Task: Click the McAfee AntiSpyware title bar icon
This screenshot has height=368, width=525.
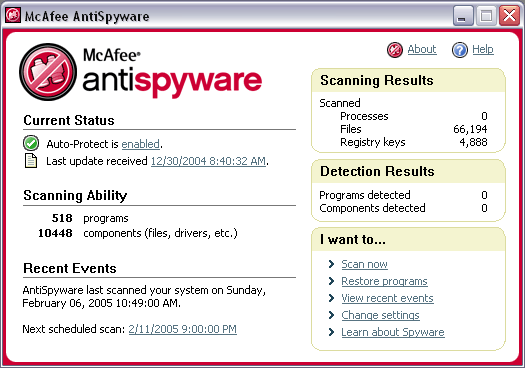Action: [13, 15]
